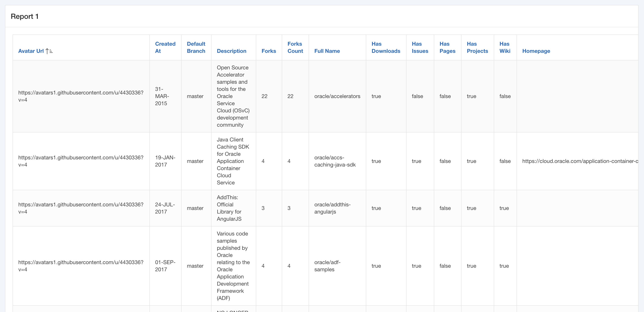Select the oracle/accelerators full name cell

point(337,96)
